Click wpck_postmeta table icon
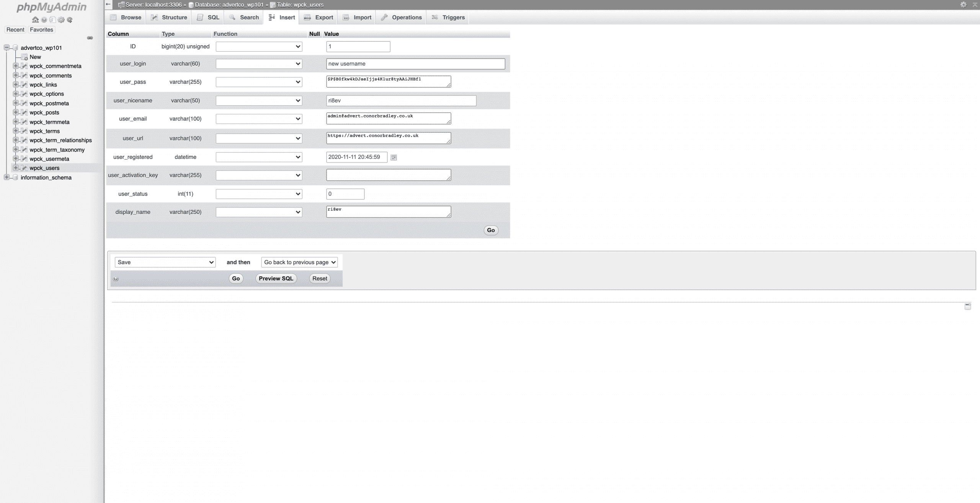This screenshot has width=980, height=503. point(24,103)
